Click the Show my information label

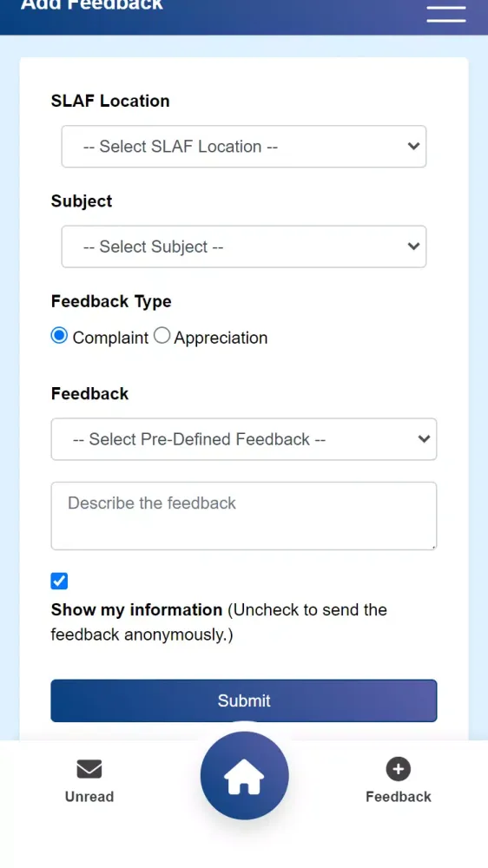pos(136,609)
